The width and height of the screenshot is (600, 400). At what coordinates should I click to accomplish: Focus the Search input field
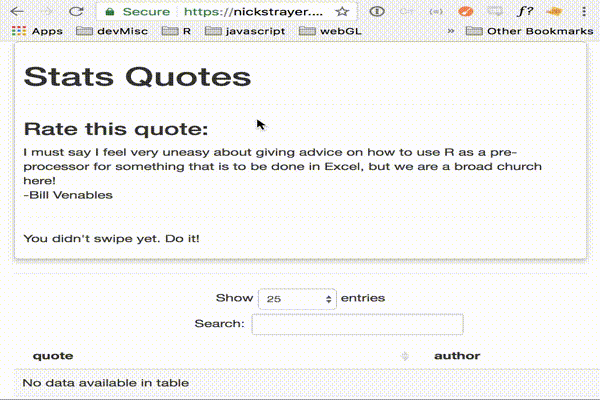(357, 324)
